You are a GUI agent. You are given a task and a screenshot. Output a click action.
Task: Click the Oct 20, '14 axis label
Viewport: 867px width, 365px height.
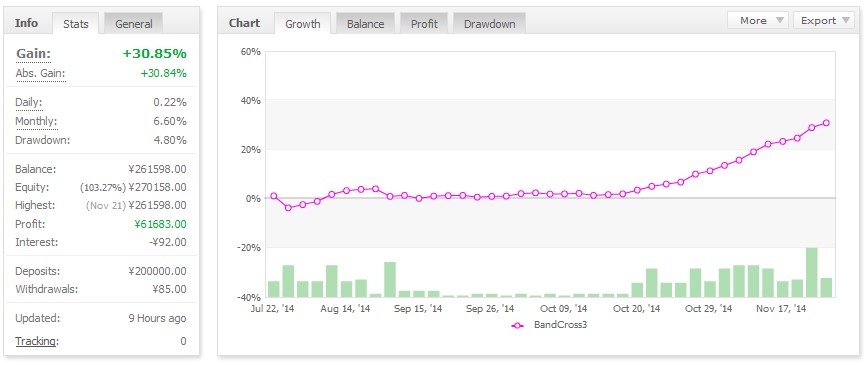[636, 309]
